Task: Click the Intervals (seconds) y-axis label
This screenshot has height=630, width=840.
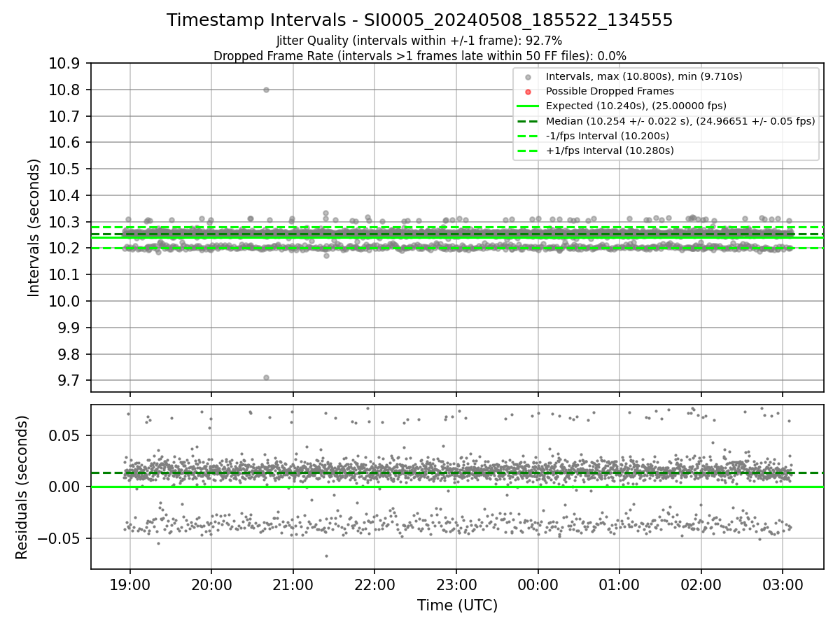Action: [x=34, y=227]
